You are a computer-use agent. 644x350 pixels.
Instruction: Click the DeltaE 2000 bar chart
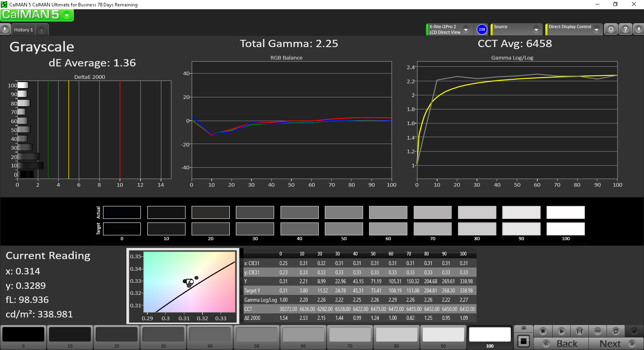[x=94, y=130]
